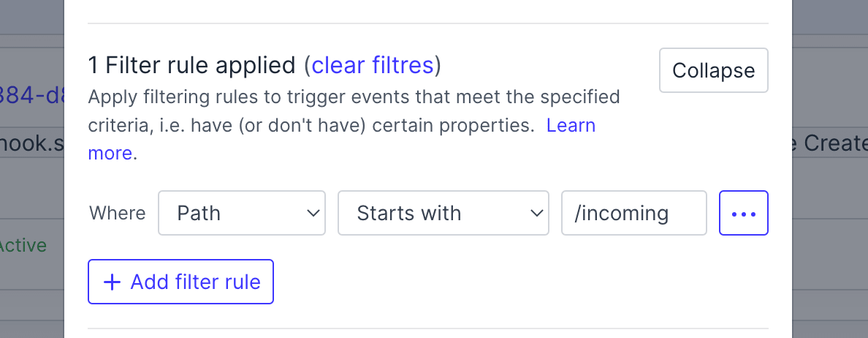The image size is (868, 338).
Task: Click the Where label before the filter
Action: [x=117, y=213]
